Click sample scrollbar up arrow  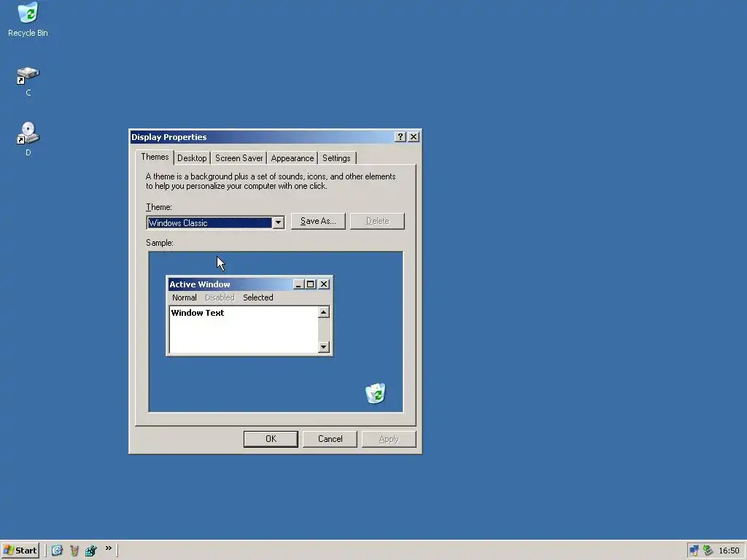pos(323,312)
